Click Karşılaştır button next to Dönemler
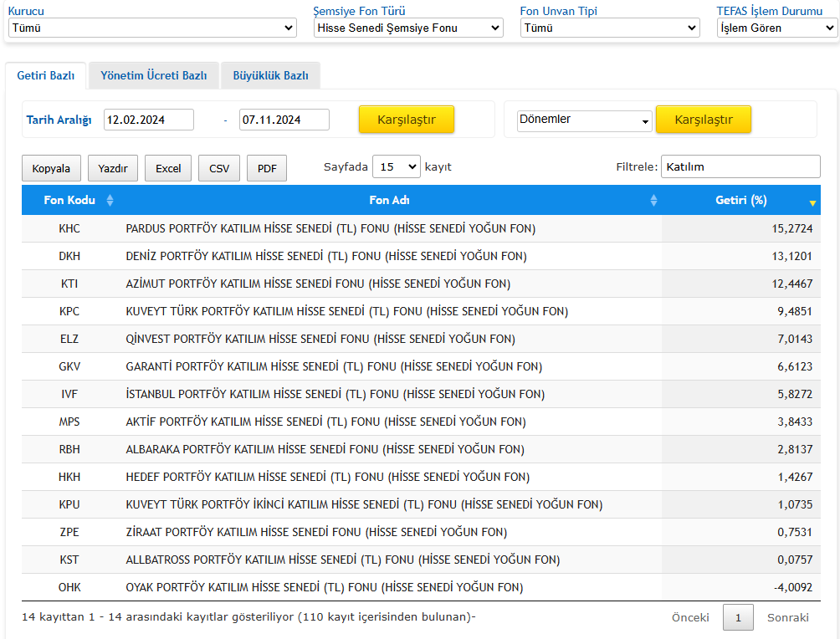Screen dimensions: 840x639 coord(704,120)
